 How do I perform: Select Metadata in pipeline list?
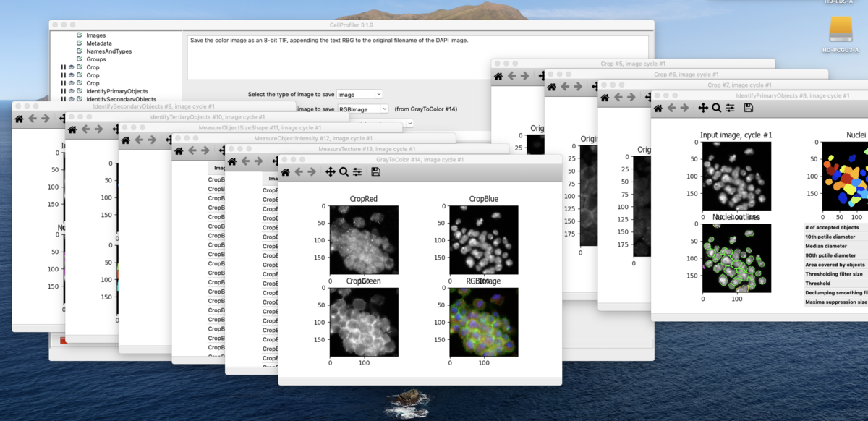[x=98, y=43]
